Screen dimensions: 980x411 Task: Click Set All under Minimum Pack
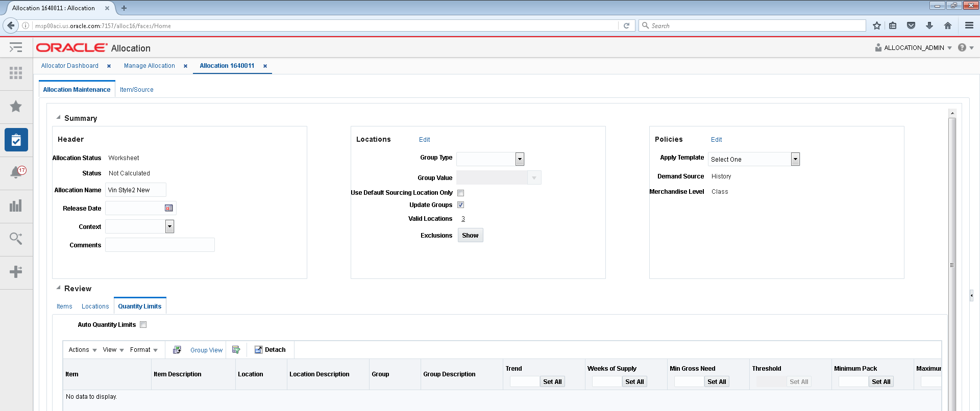(881, 381)
